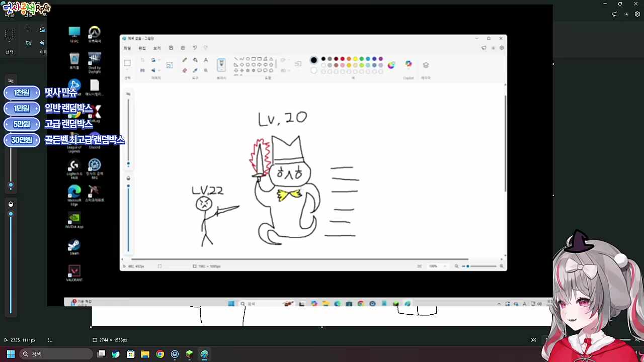Select the Fill with color bucket tool
Image resolution: width=644 pixels, height=362 pixels.
click(x=194, y=59)
